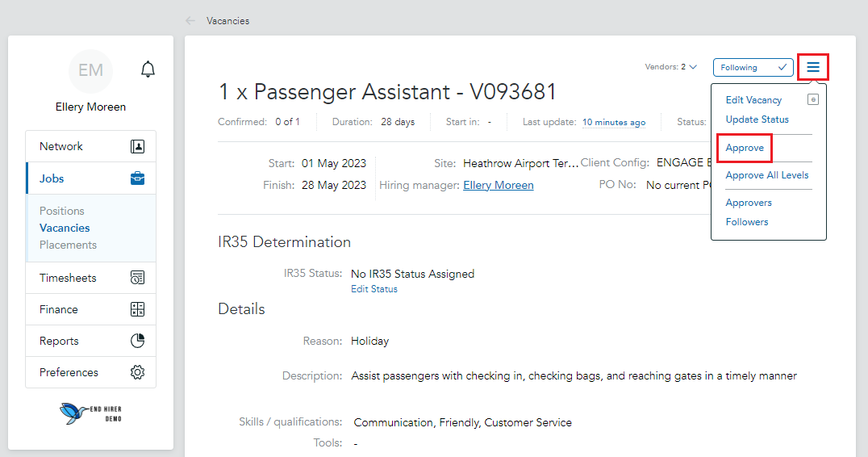Click the Ellery Moreen user name
This screenshot has height=457, width=868.
click(x=91, y=107)
